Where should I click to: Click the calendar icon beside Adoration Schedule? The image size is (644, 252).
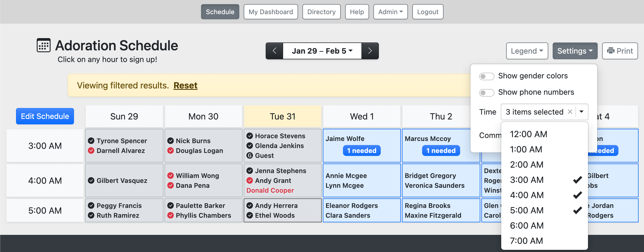point(44,45)
